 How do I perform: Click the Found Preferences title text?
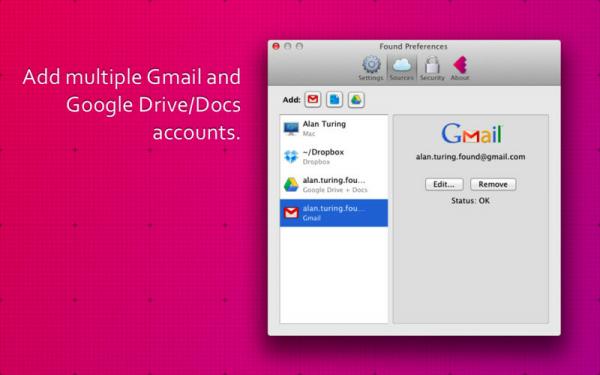(413, 47)
